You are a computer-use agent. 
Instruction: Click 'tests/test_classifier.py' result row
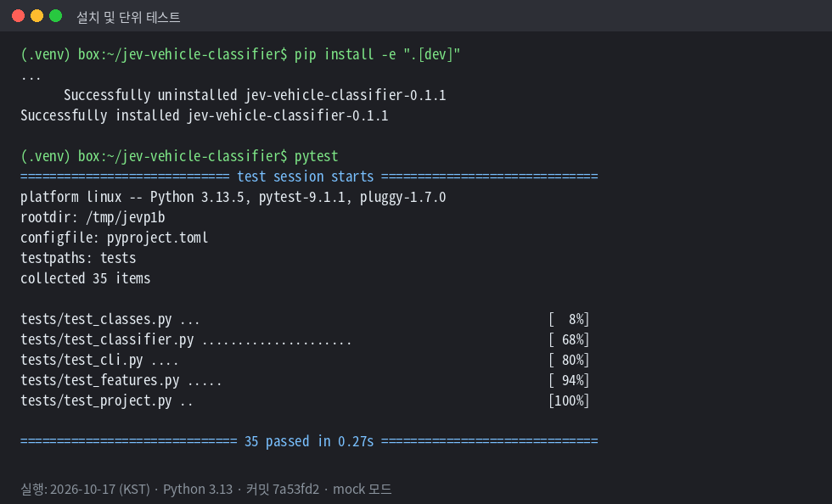tap(305, 339)
